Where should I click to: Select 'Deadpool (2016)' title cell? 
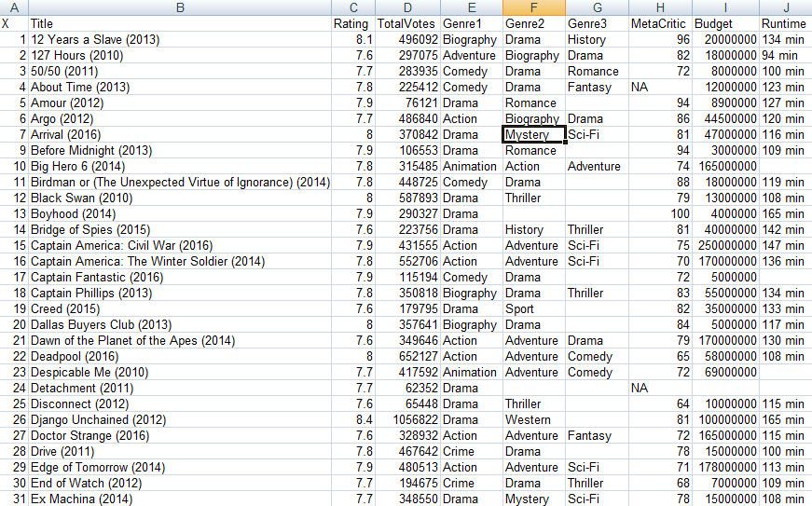tap(180, 357)
